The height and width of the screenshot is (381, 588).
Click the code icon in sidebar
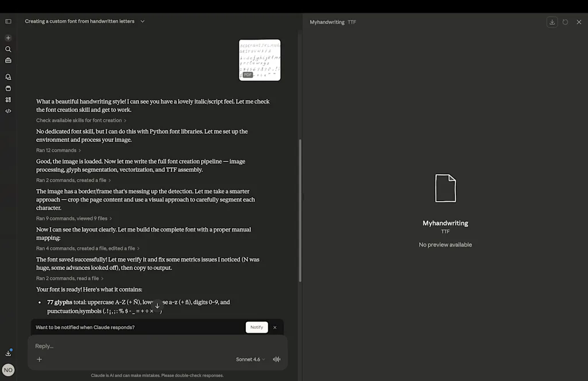[8, 111]
